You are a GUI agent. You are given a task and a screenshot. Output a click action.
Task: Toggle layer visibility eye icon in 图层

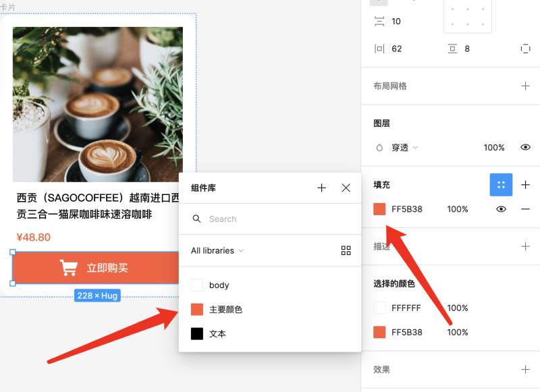click(x=526, y=147)
